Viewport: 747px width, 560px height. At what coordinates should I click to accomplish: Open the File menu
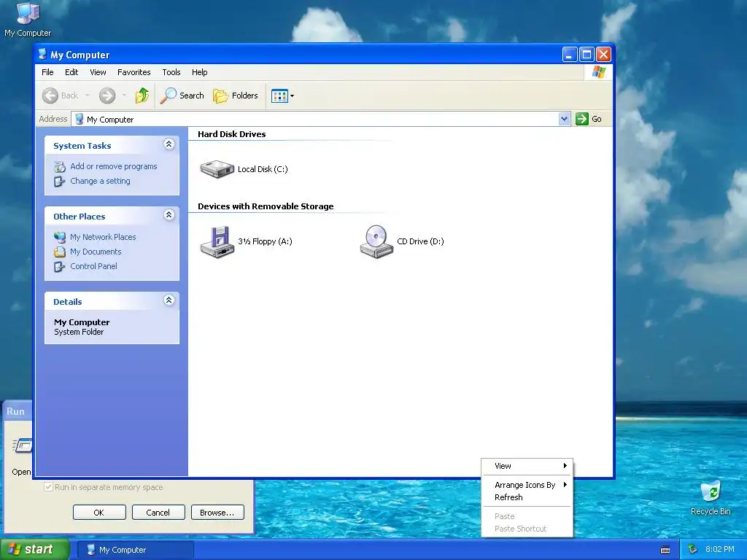pos(47,72)
